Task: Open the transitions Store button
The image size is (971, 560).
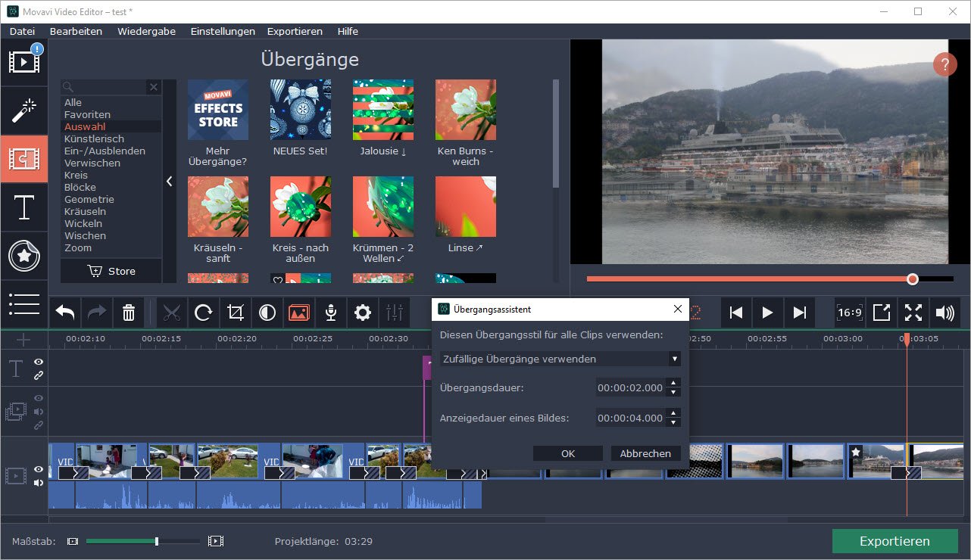Action: tap(111, 271)
